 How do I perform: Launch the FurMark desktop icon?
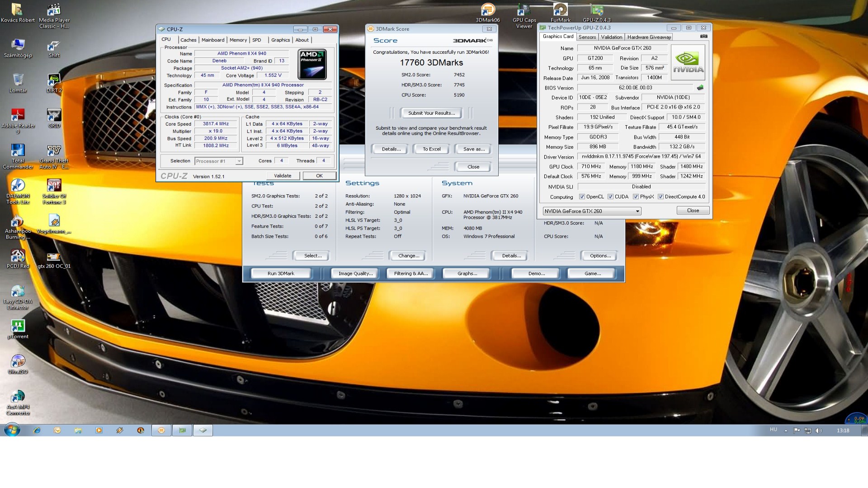(x=560, y=13)
